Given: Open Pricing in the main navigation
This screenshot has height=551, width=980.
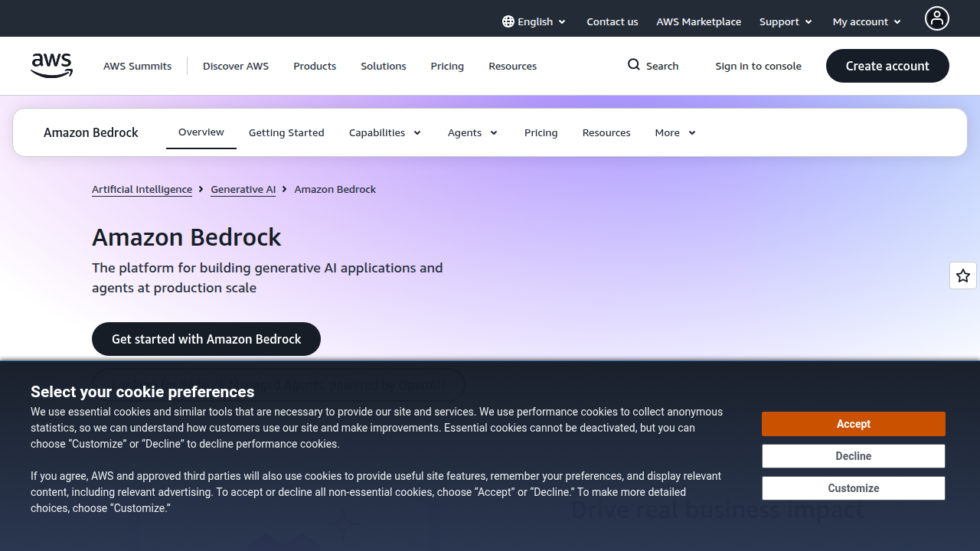Looking at the screenshot, I should (447, 66).
